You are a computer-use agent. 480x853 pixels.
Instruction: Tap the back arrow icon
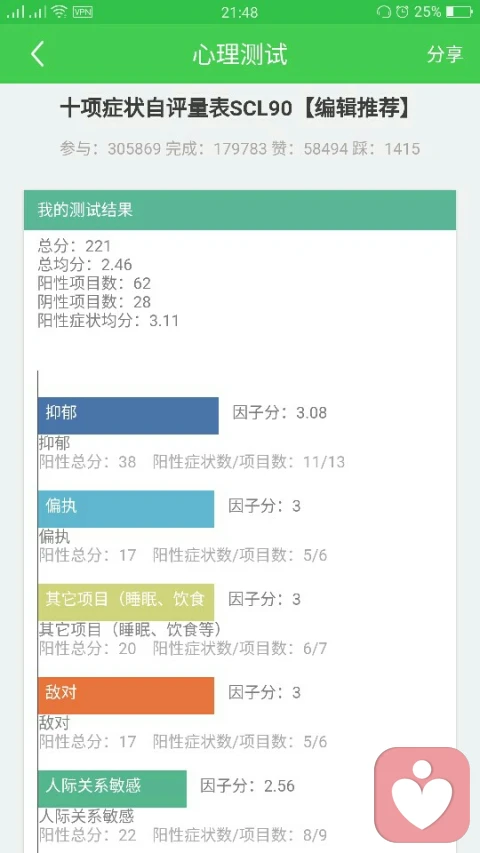[x=38, y=54]
